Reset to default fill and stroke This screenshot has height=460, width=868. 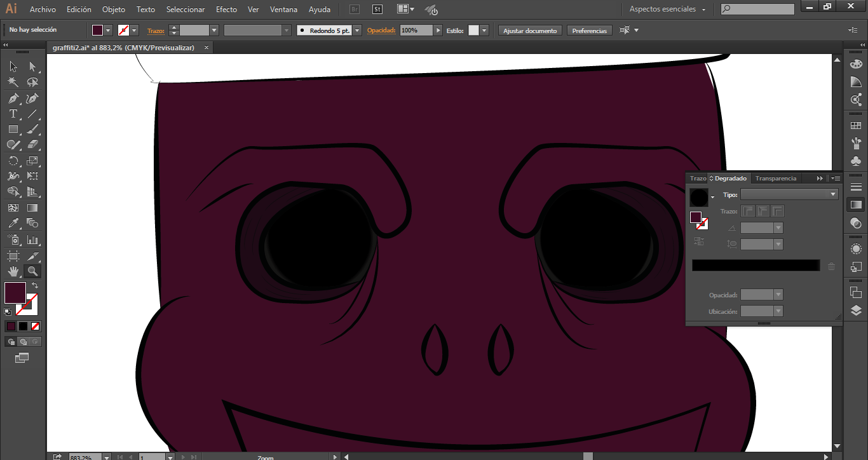[8, 311]
